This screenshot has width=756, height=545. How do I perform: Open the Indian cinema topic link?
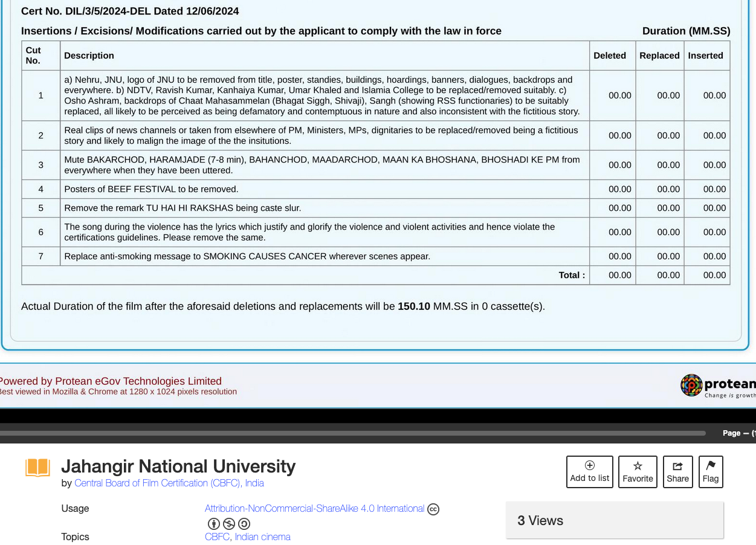point(262,537)
